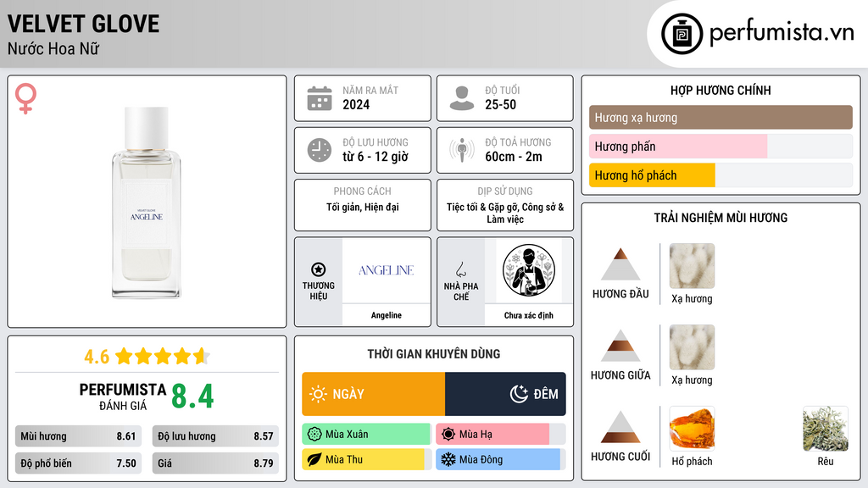
Task: Click the sun icon in the Ngày bar
Action: (x=318, y=394)
